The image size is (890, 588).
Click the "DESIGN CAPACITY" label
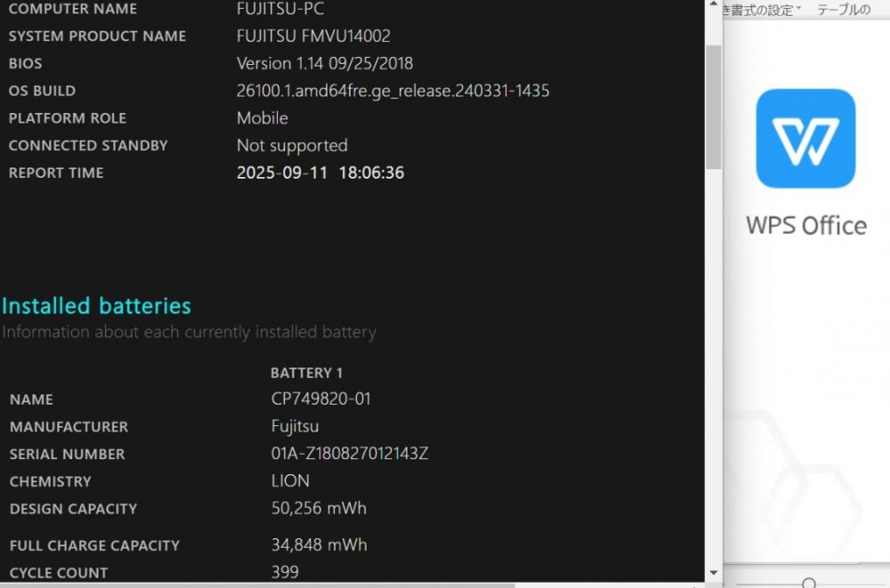73,509
